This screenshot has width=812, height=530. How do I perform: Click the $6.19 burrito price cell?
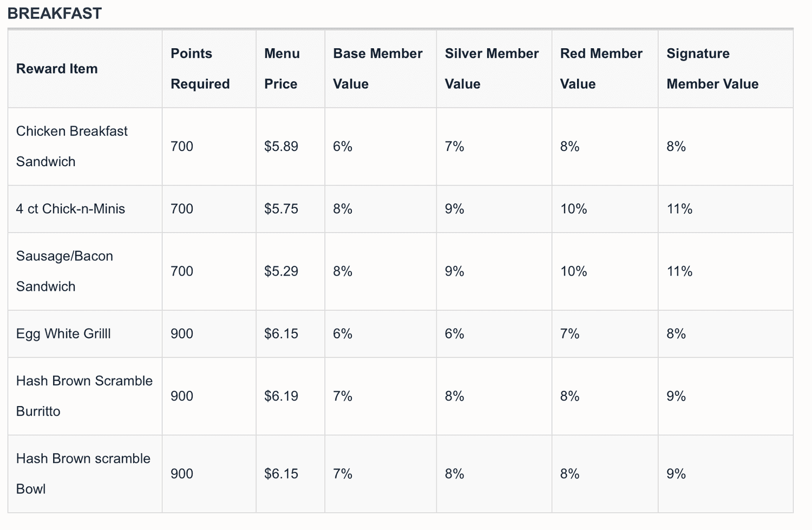point(281,396)
